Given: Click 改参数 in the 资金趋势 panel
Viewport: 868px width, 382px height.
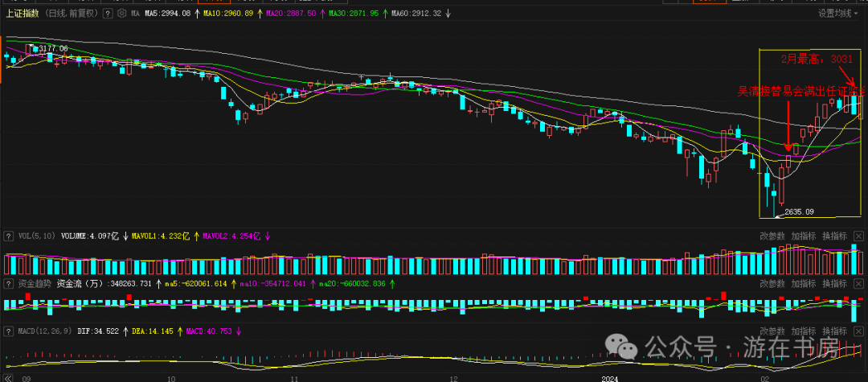Looking at the screenshot, I should [x=772, y=283].
